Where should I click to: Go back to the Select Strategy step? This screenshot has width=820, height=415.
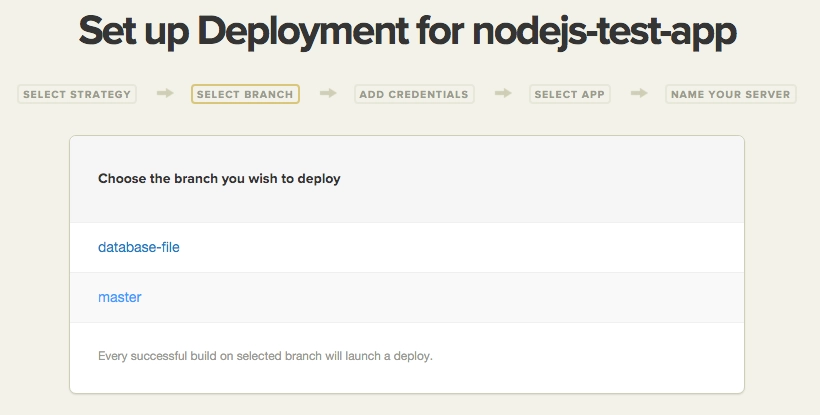click(77, 95)
